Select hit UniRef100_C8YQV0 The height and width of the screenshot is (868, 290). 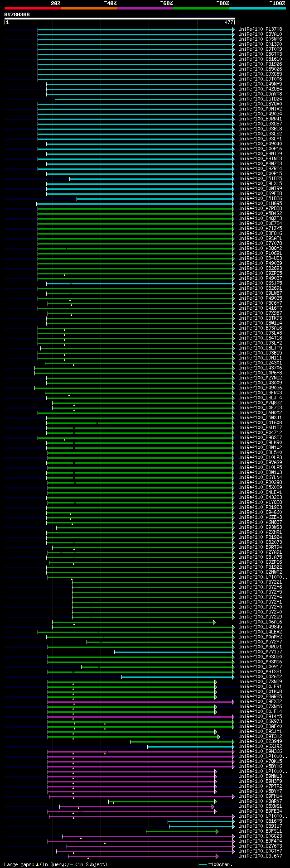tap(260, 104)
